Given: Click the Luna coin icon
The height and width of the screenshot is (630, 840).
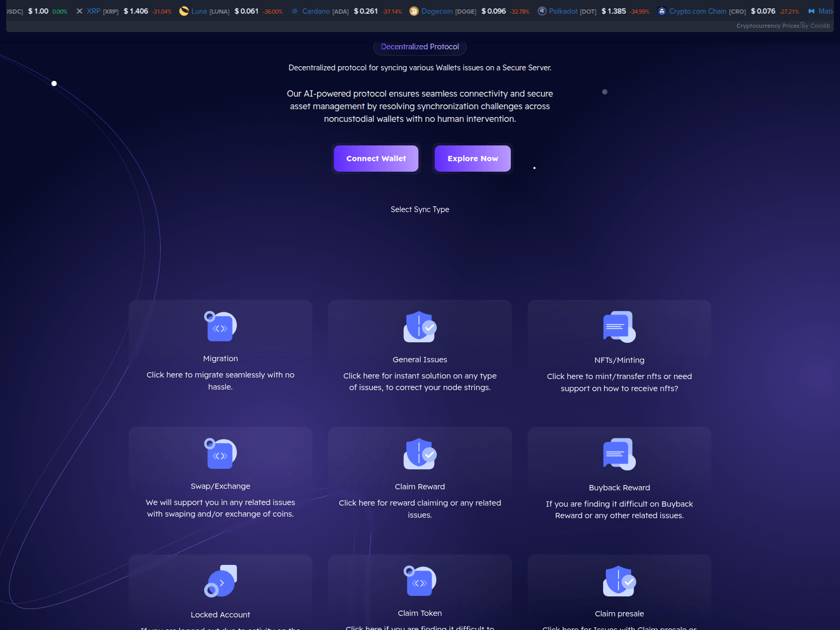Looking at the screenshot, I should [x=184, y=10].
